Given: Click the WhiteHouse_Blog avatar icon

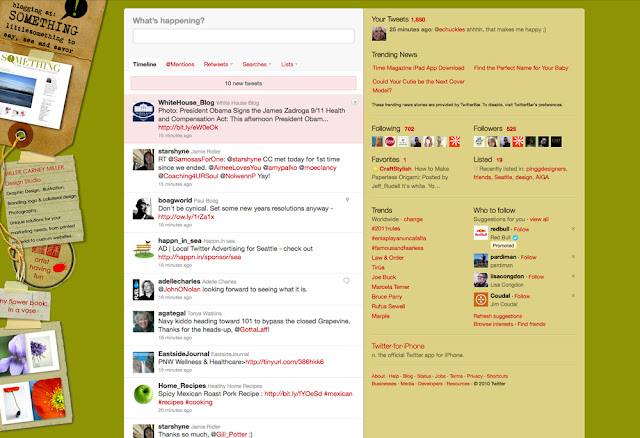Looking at the screenshot, I should click(x=143, y=111).
